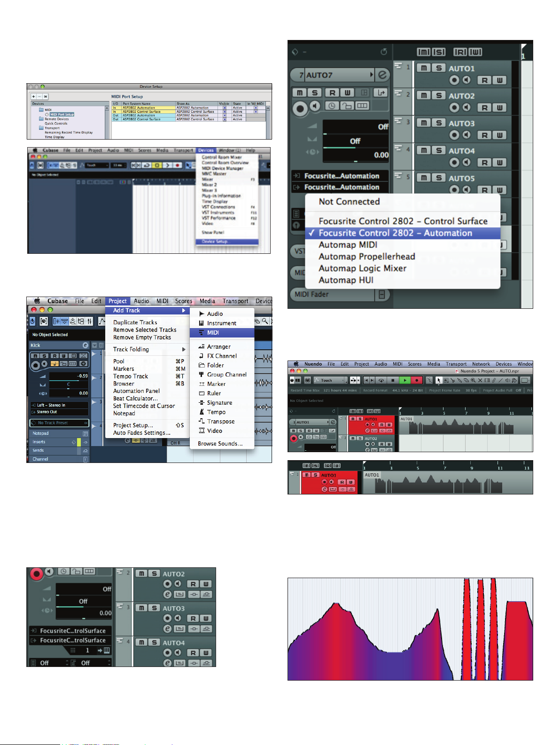Image resolution: width=560 pixels, height=745 pixels.
Task: Enable Write automation on the Kick inspector
Action: pyautogui.click(x=63, y=356)
